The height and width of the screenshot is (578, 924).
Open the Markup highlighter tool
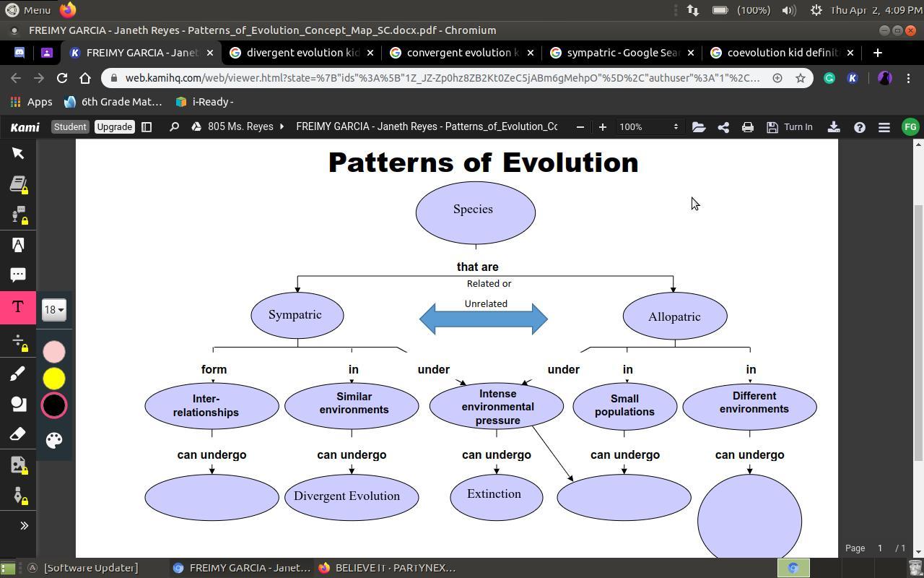click(18, 245)
